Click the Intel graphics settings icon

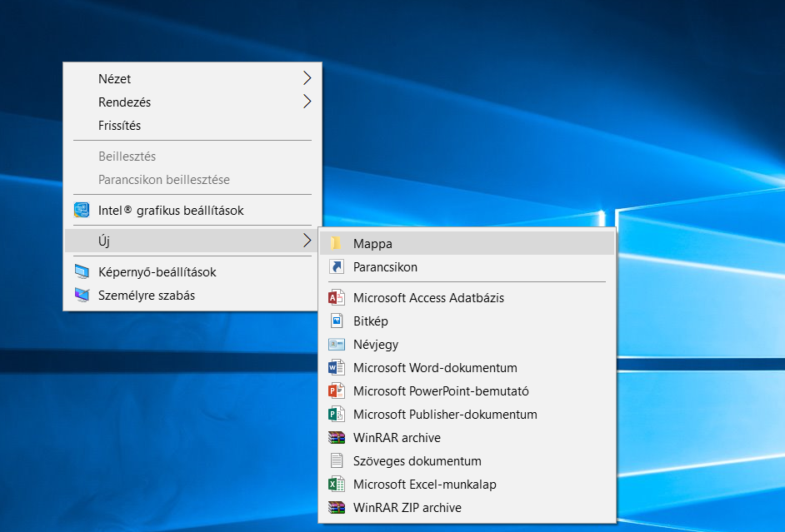click(x=82, y=211)
